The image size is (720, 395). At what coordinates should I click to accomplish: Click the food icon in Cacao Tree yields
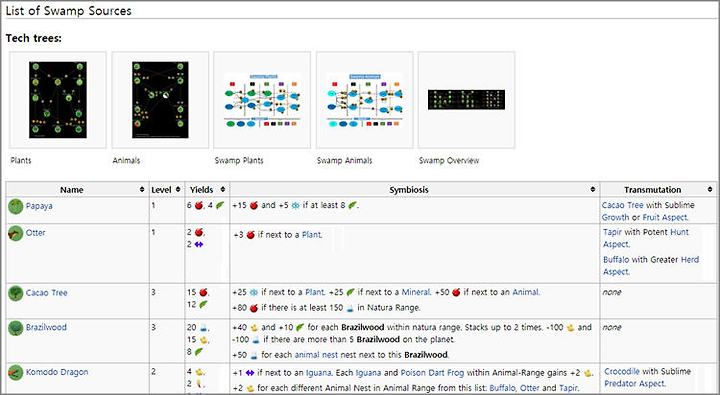tap(203, 292)
